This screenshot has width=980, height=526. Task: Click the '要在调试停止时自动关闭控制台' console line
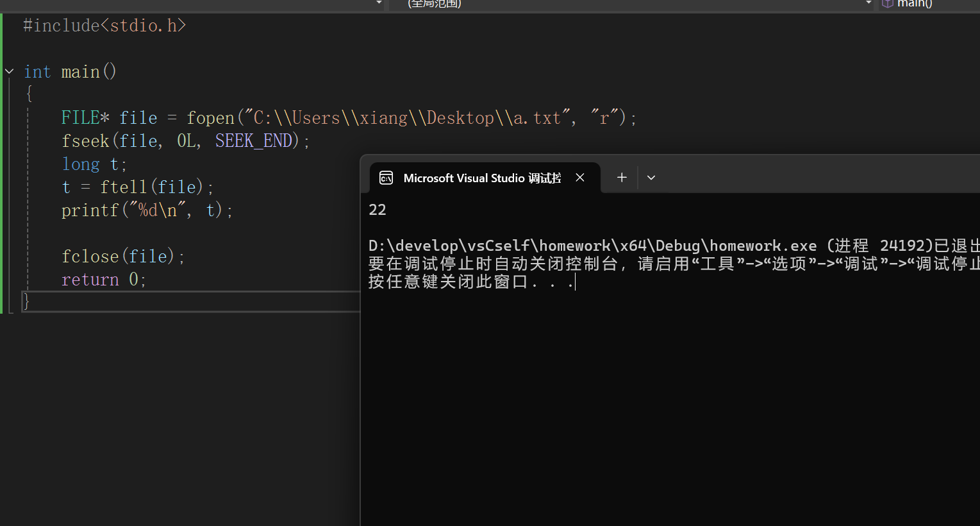click(x=674, y=264)
